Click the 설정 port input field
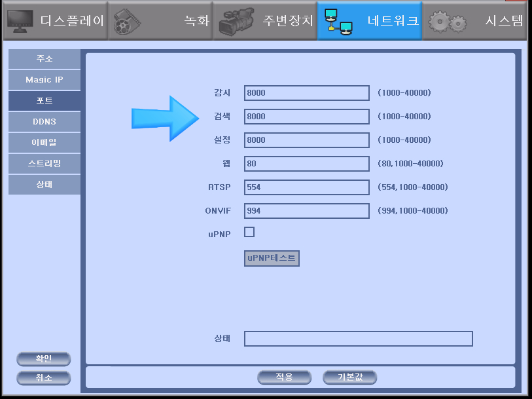Viewport: 532px width, 399px height. 307,140
